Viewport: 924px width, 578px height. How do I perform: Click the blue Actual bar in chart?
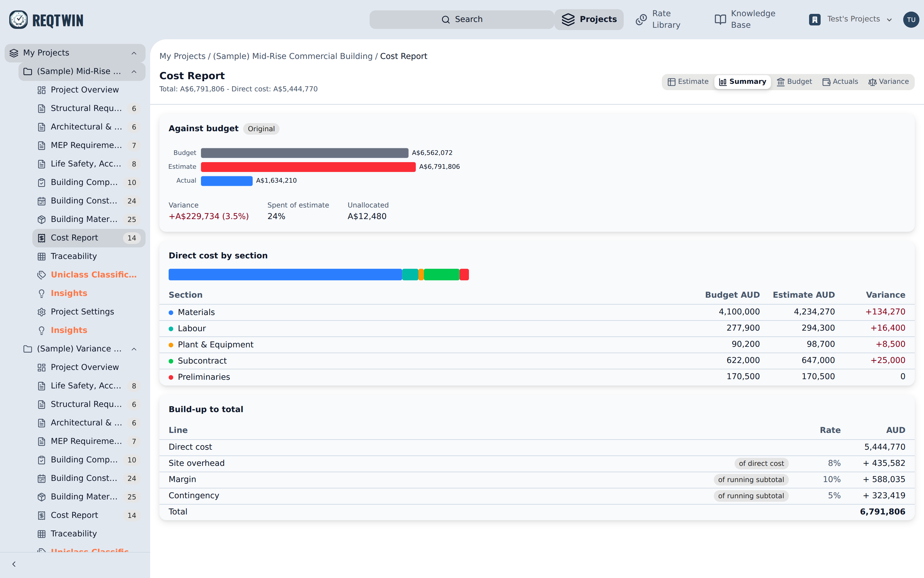(x=226, y=181)
